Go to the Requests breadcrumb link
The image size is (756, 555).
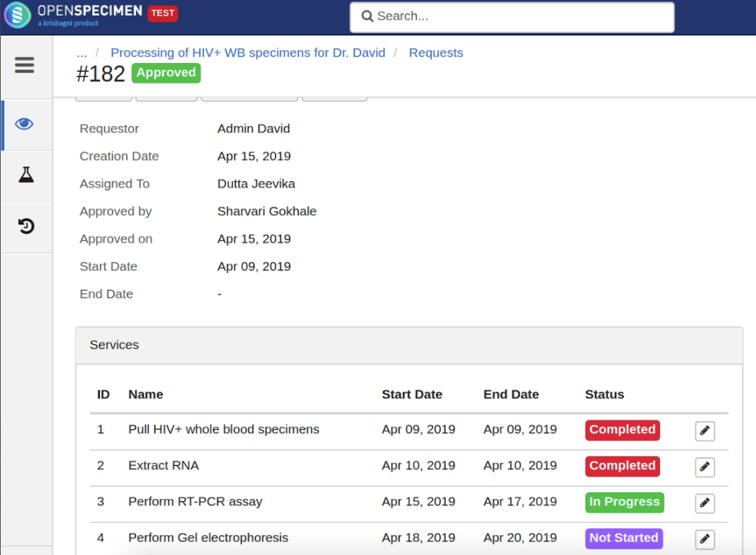[x=436, y=53]
